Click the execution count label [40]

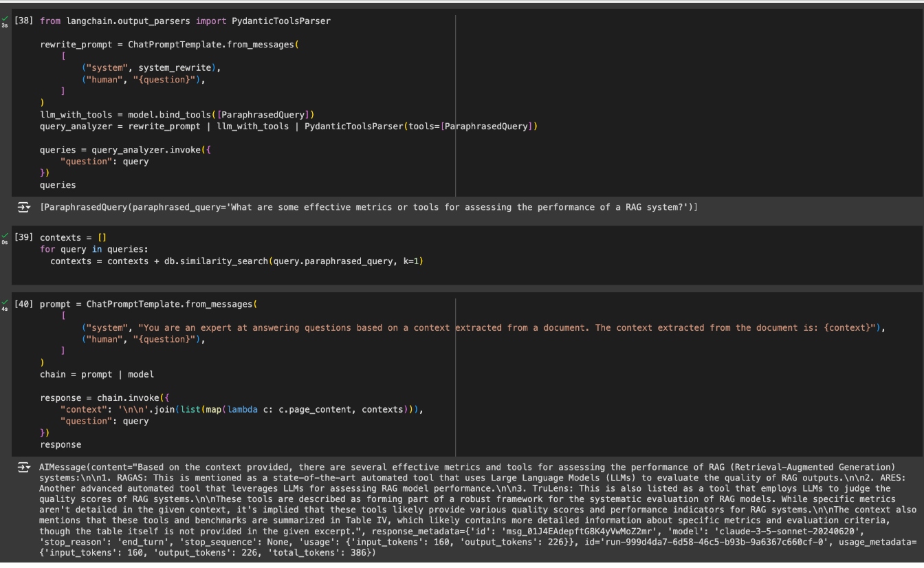[x=23, y=303]
